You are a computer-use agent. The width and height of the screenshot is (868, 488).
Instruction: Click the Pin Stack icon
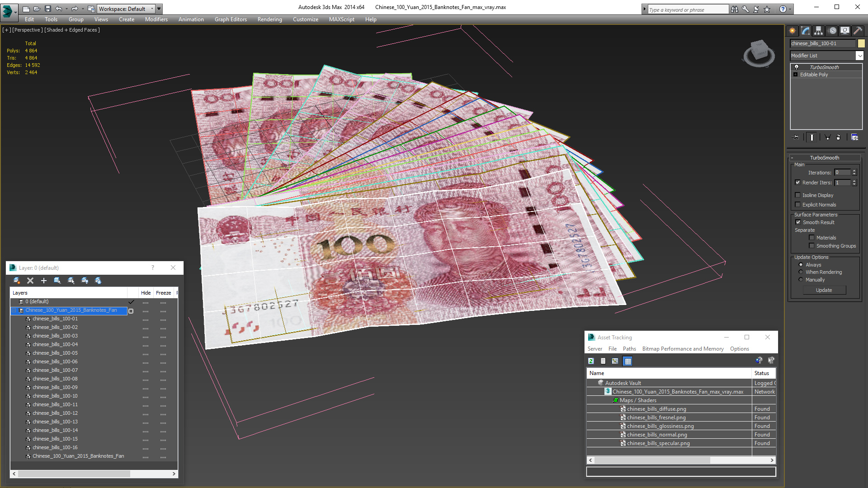[x=796, y=137]
